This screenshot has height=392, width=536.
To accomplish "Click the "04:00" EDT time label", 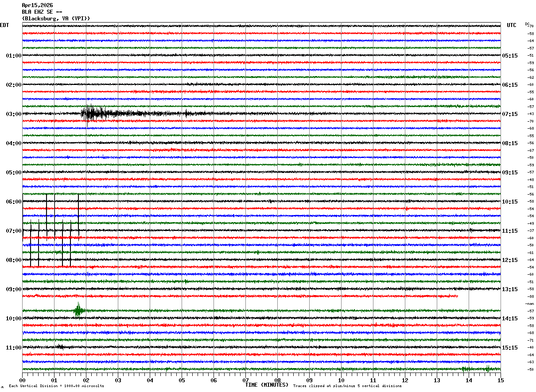I will tap(14, 143).
